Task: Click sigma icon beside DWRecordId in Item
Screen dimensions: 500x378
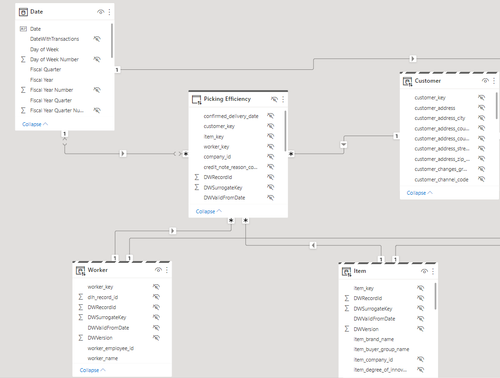Action: point(347,298)
